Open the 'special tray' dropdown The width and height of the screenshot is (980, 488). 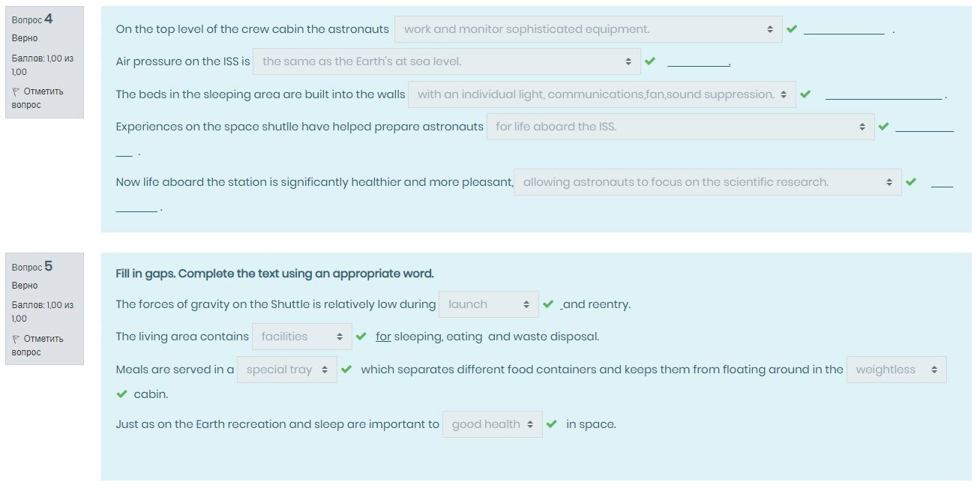tap(286, 370)
